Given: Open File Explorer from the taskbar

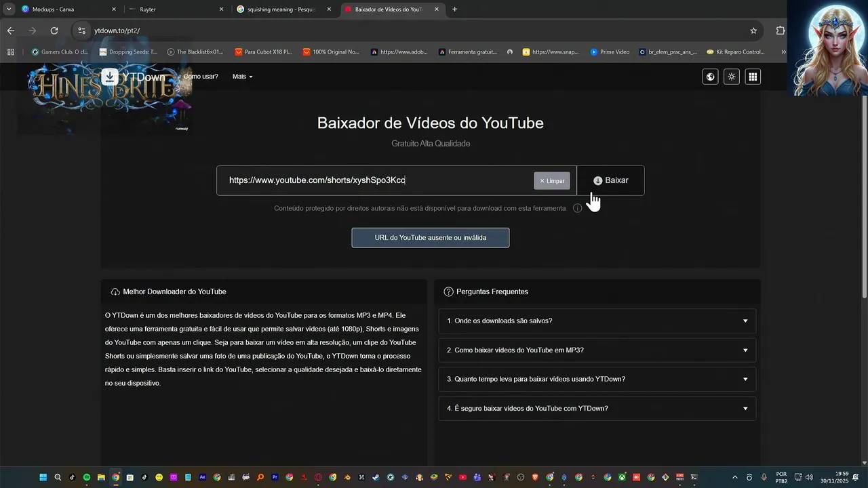Looking at the screenshot, I should tap(101, 477).
